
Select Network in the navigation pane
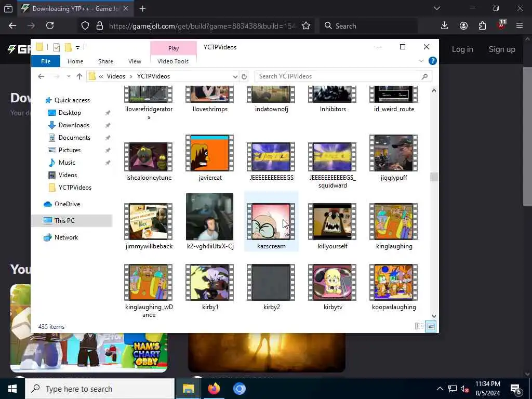(x=66, y=237)
